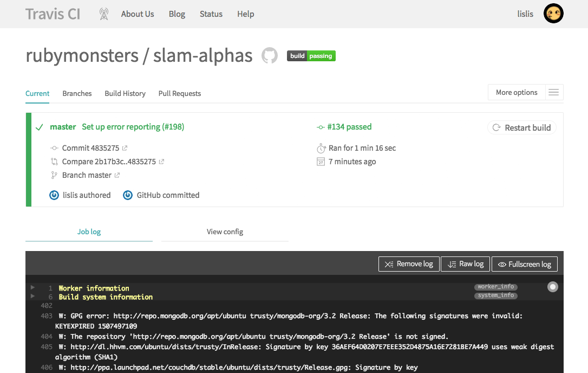
Task: Click the external link icon after Compare 2b17b3c..4835275
Action: (x=162, y=162)
